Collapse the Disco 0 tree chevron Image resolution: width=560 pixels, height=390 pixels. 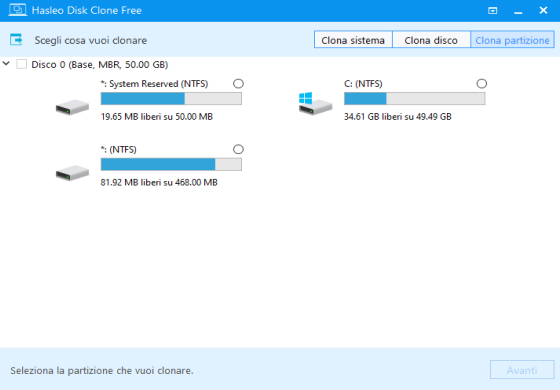[x=6, y=64]
